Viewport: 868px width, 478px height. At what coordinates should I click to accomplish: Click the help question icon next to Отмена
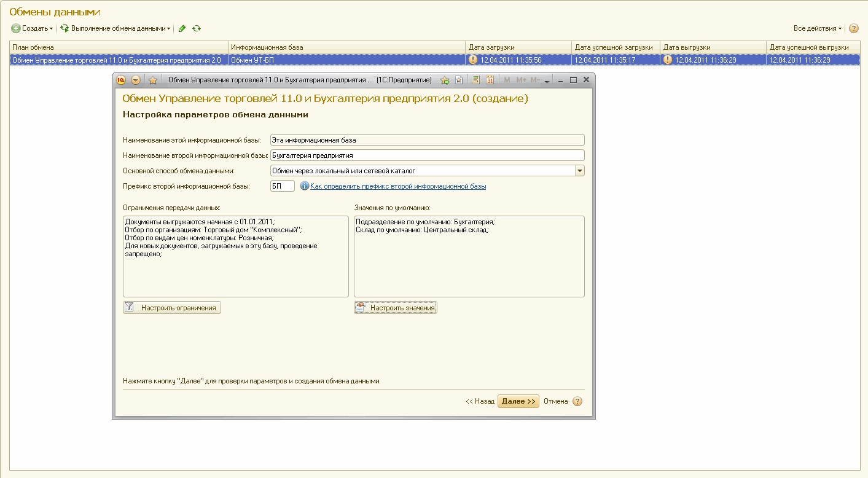(577, 401)
